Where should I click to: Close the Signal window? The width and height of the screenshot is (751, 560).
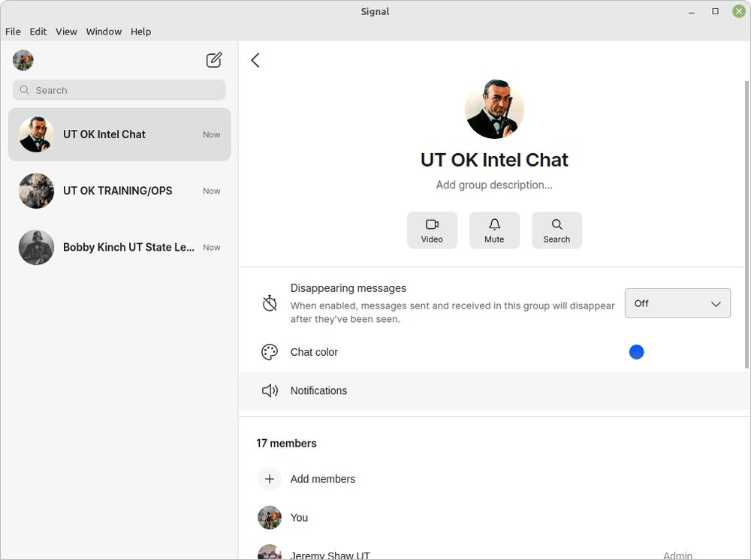coord(740,11)
